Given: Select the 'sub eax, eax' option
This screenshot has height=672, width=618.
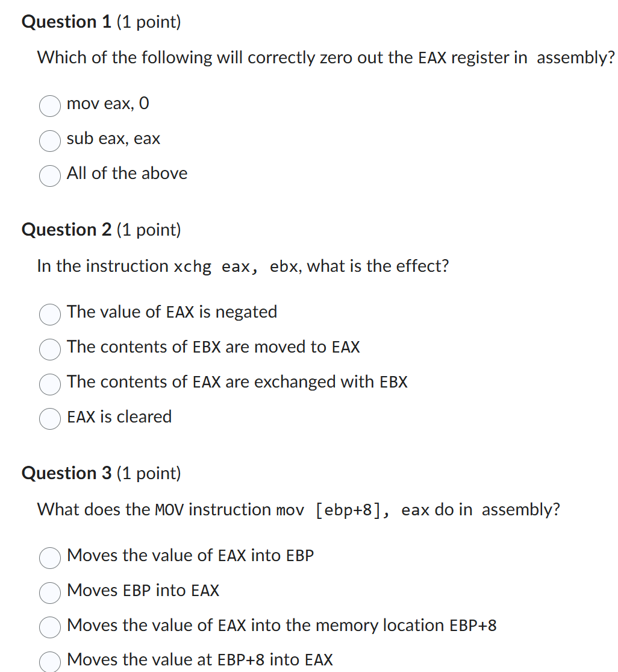Looking at the screenshot, I should (49, 141).
